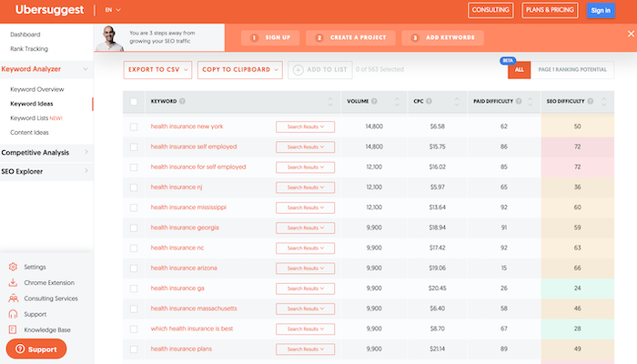Viewport: 637px width, 364px height.
Task: Click the Add Keywords step button
Action: coord(443,38)
